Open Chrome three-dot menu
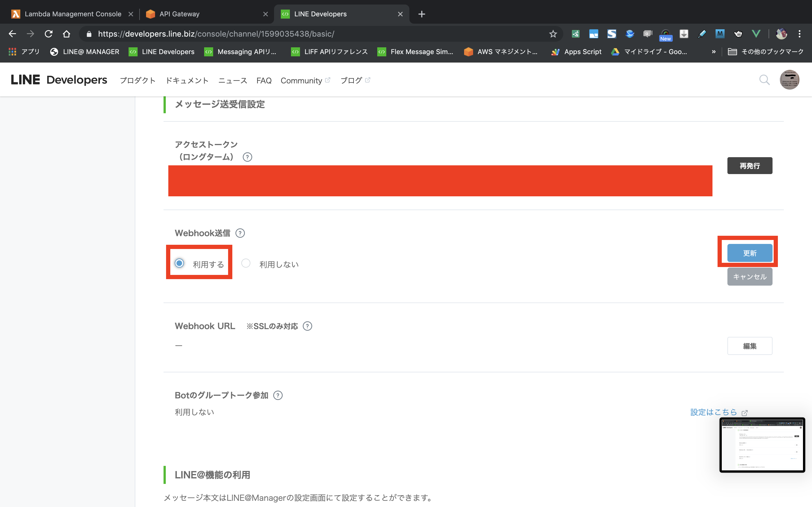Screen dimensions: 812x507 [799, 34]
